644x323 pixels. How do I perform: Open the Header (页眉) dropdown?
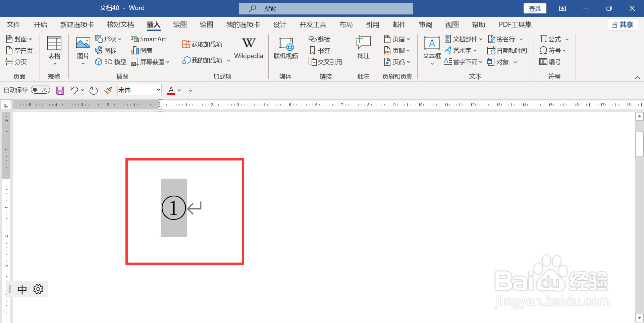coord(397,39)
